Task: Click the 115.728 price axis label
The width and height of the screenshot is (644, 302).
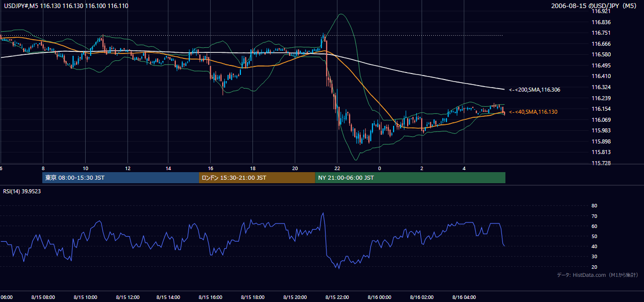Action: [x=601, y=163]
